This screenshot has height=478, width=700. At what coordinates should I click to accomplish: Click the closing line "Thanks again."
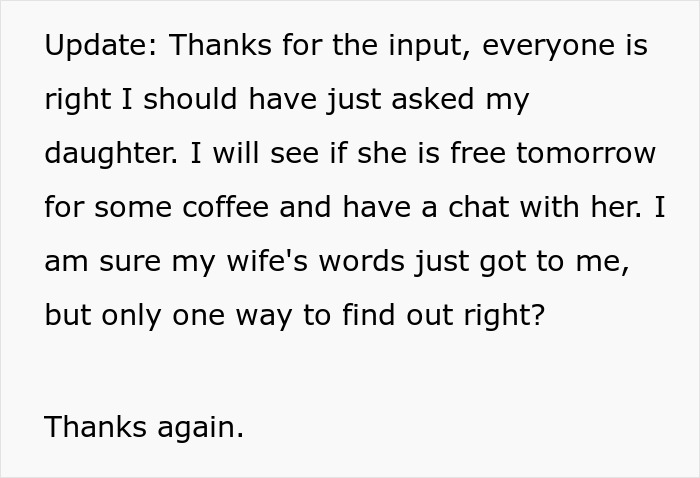[144, 427]
